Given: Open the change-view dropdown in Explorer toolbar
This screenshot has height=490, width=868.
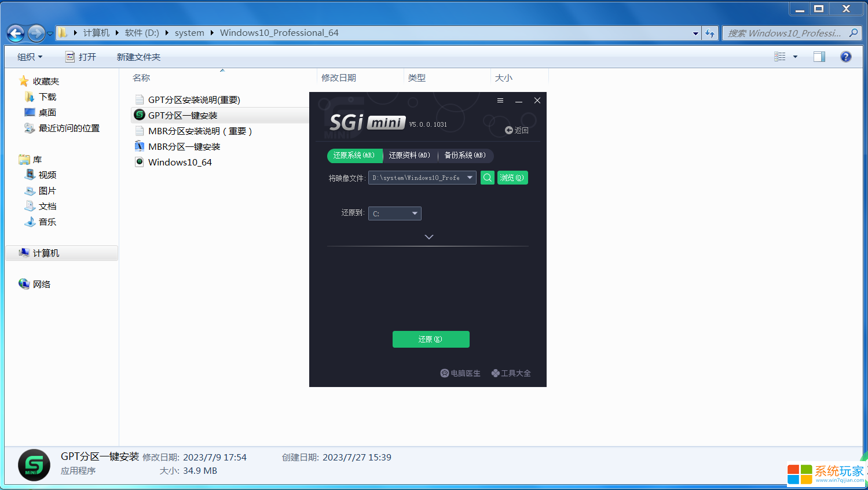Looking at the screenshot, I should [794, 57].
